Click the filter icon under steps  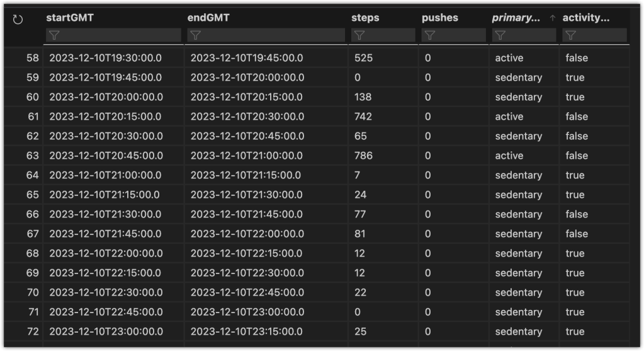pos(359,35)
